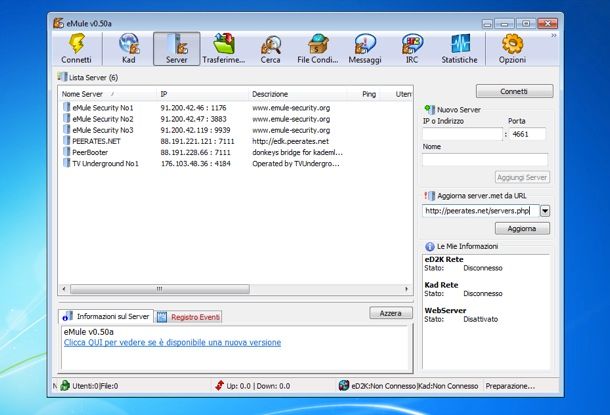Click server icon of eMule Security No2
Viewport: 610px width, 415px height.
(x=67, y=119)
